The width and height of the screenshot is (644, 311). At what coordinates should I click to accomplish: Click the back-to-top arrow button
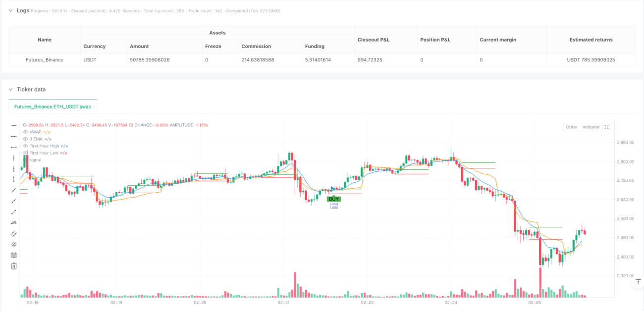(x=638, y=282)
